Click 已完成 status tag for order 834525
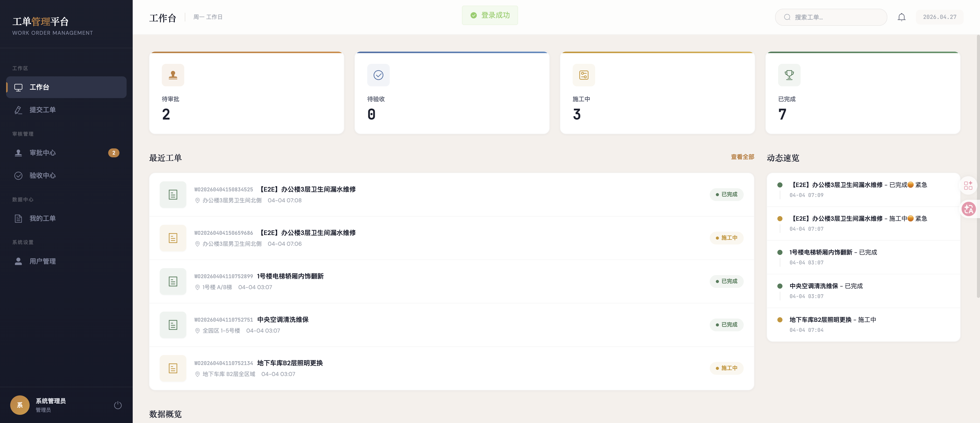The width and height of the screenshot is (980, 423). tap(726, 195)
